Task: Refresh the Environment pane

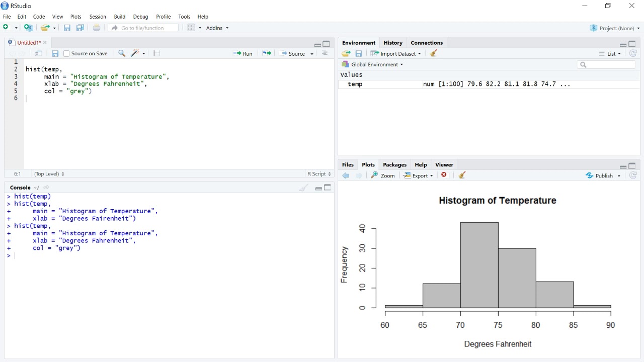Action: (x=633, y=53)
